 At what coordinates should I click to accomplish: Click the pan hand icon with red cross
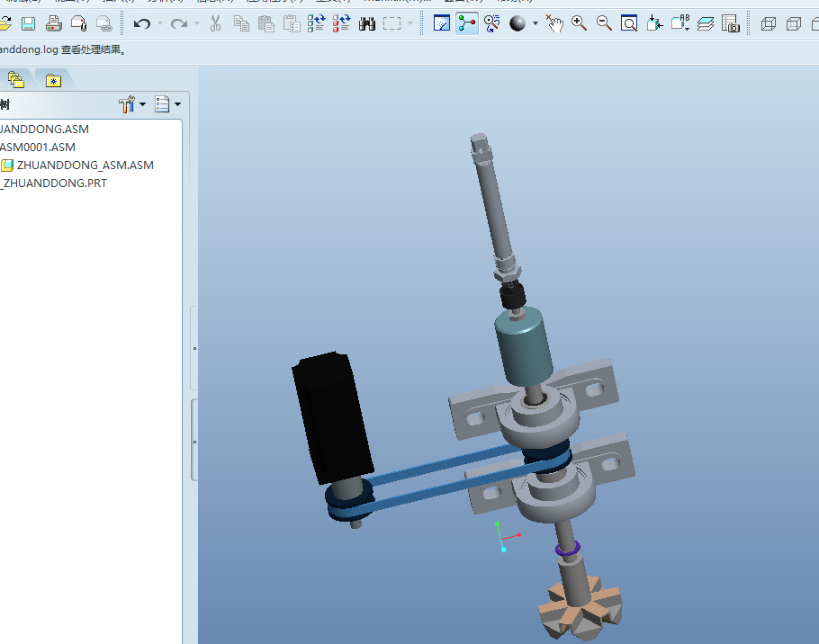(x=554, y=23)
